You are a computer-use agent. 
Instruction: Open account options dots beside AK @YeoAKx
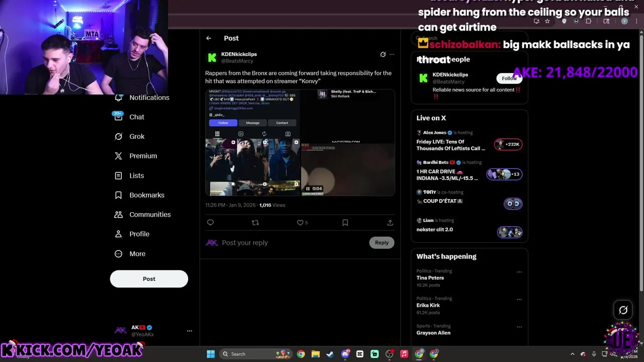tap(190, 331)
